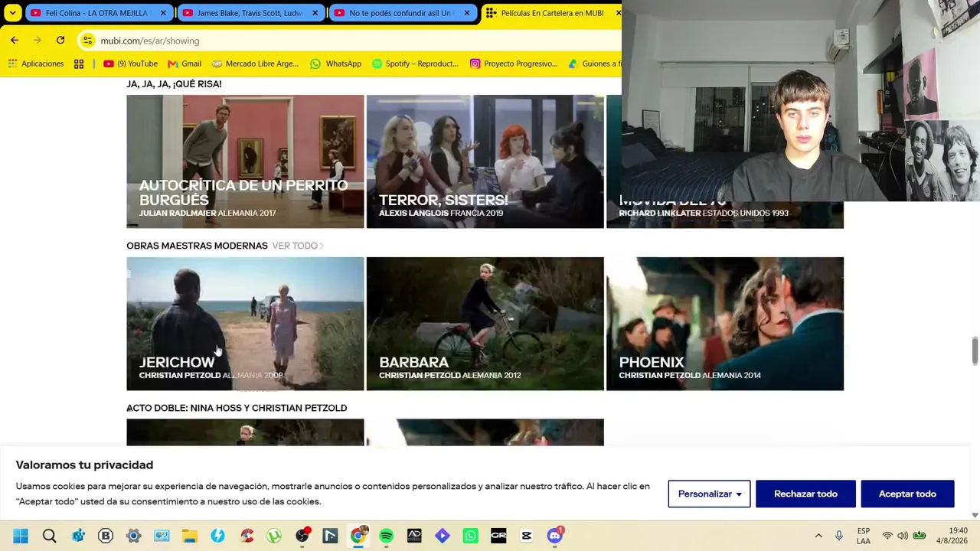
Task: Open the Personalizar cookie options dropdown
Action: coord(710,494)
